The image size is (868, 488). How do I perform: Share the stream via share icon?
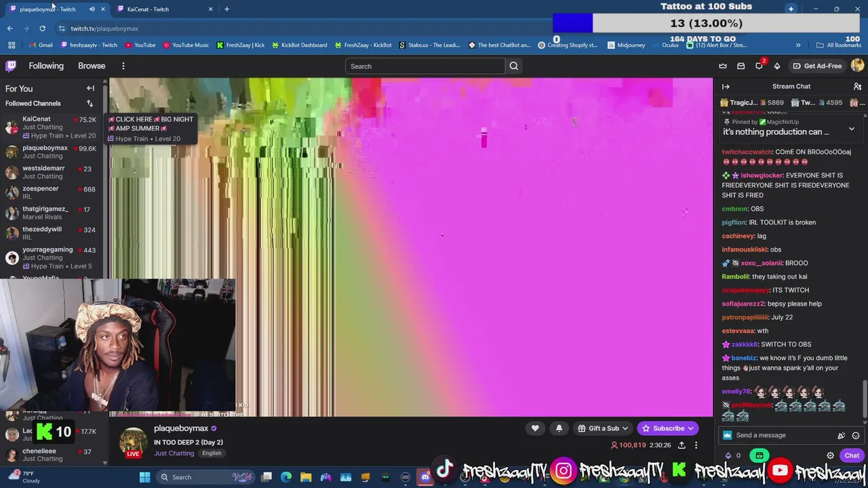tap(682, 445)
